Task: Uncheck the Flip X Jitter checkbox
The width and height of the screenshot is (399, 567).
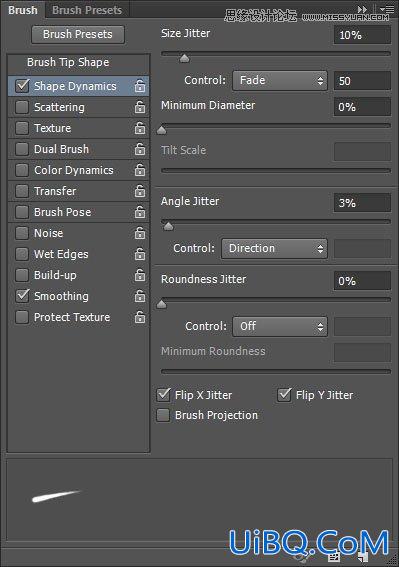Action: (164, 395)
